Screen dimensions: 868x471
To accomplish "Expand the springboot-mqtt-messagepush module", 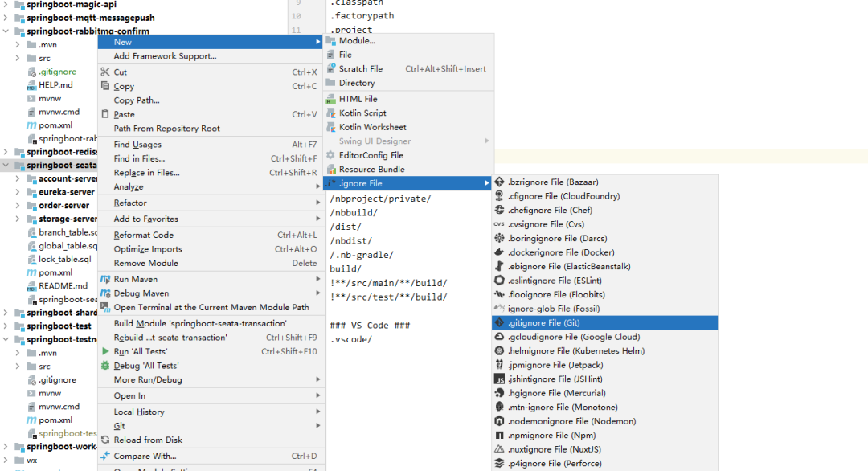I will coord(6,18).
